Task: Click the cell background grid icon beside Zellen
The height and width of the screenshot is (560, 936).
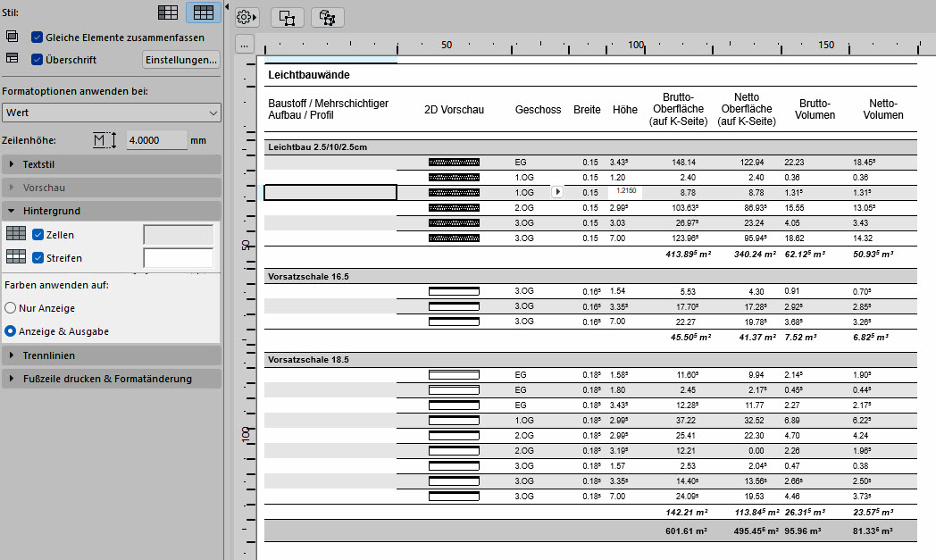Action: [x=15, y=233]
